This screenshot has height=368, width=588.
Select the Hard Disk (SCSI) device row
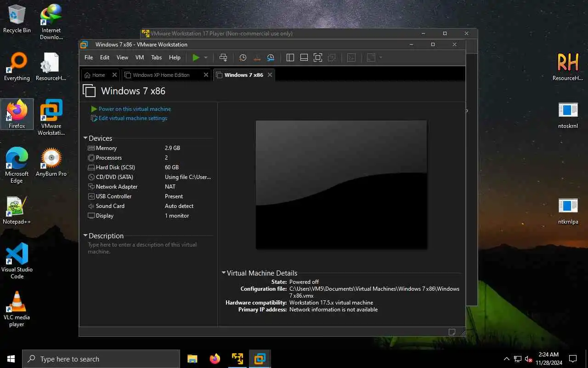[x=150, y=167]
